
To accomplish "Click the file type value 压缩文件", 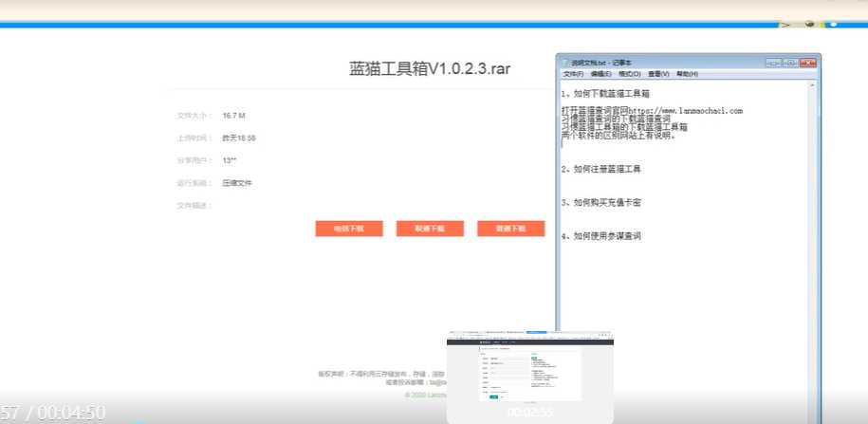I will point(237,183).
